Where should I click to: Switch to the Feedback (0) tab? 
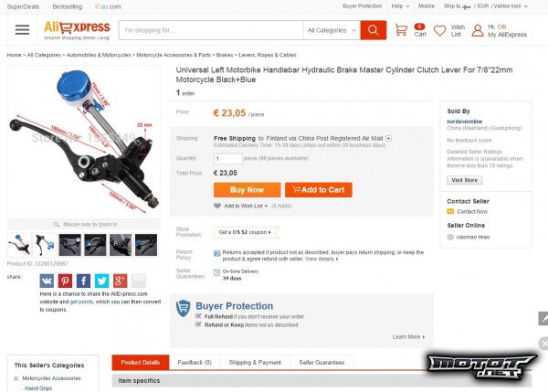point(195,363)
